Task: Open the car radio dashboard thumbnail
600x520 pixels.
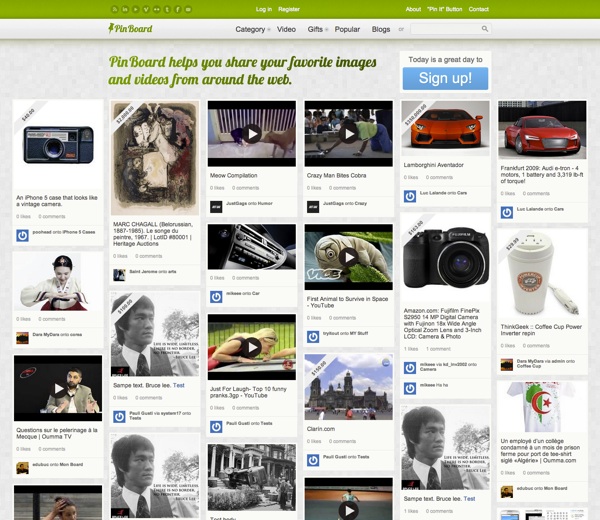Action: pos(252,247)
